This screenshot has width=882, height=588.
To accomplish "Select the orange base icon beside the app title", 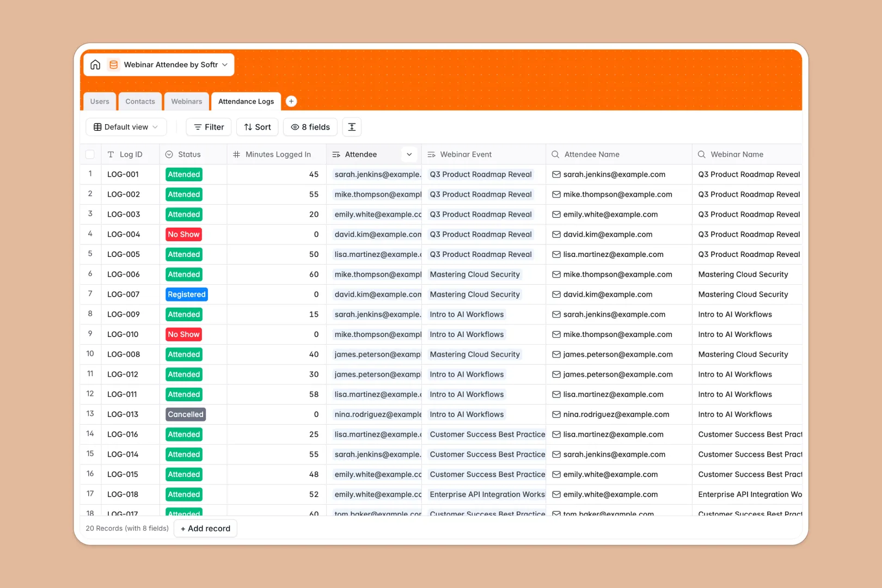I will [x=113, y=64].
